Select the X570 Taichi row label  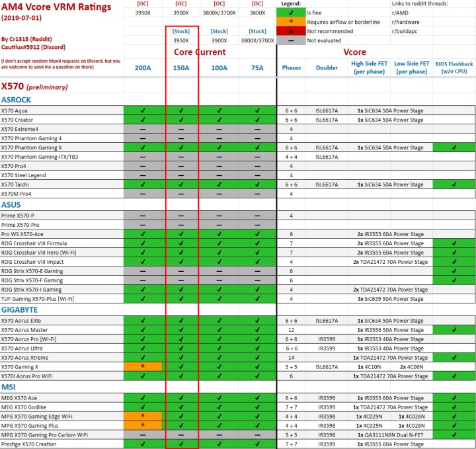pyautogui.click(x=15, y=184)
